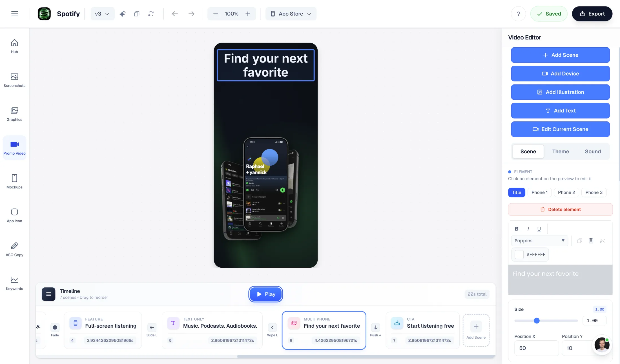Click the Add Text button
Screen dimensions: 620x364
pos(560,111)
